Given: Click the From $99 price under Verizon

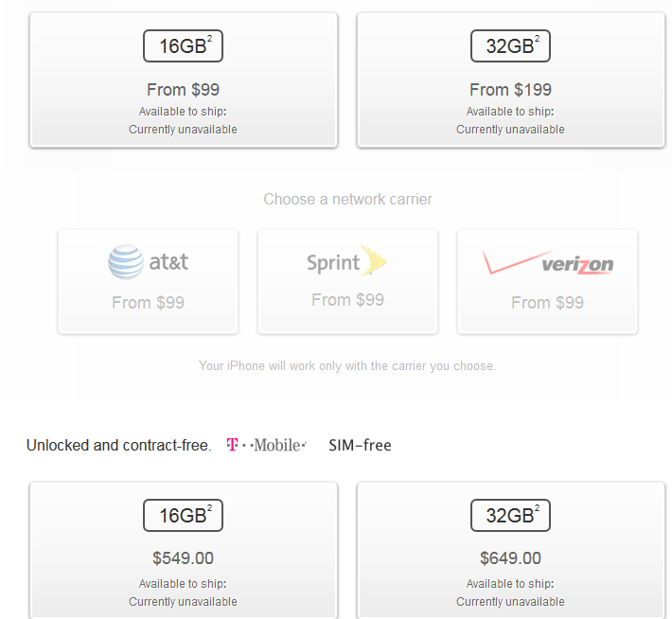Looking at the screenshot, I should [x=547, y=303].
